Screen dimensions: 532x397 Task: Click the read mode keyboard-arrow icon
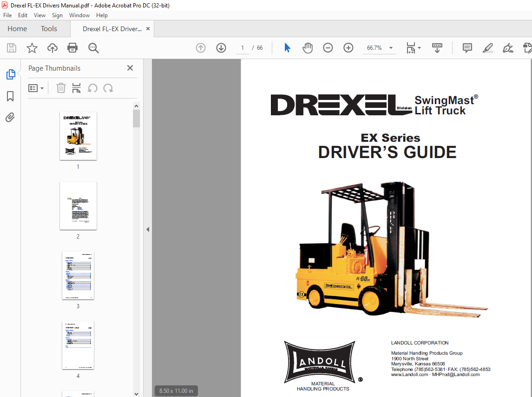[437, 48]
